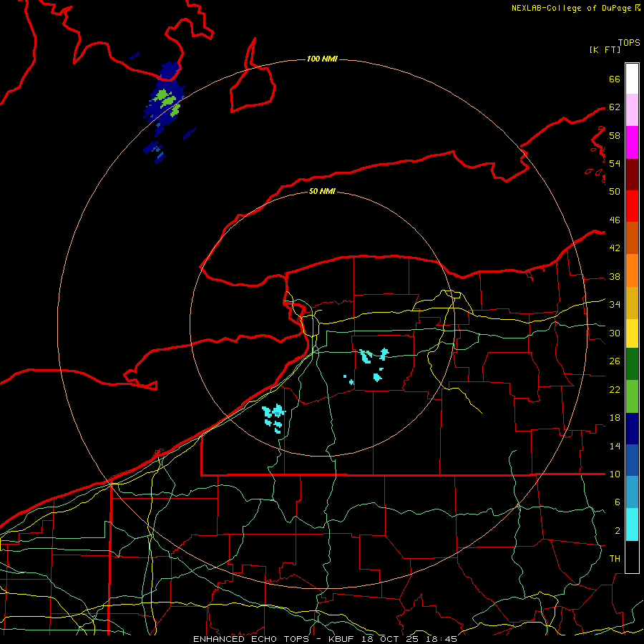This screenshot has width=644, height=644.
Task: Click the white swatch atop the tops scale
Action: tap(632, 79)
